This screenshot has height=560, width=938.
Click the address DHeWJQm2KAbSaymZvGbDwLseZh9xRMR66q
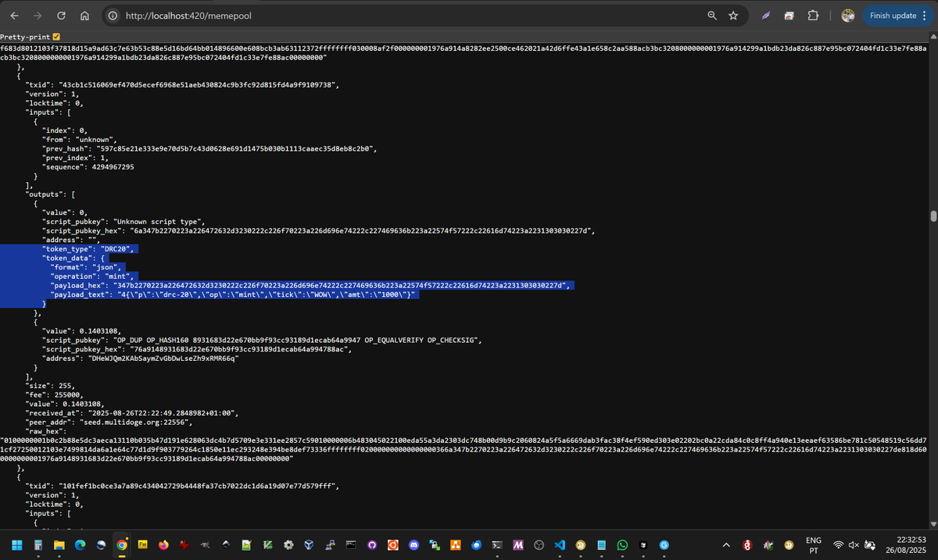pos(162,359)
